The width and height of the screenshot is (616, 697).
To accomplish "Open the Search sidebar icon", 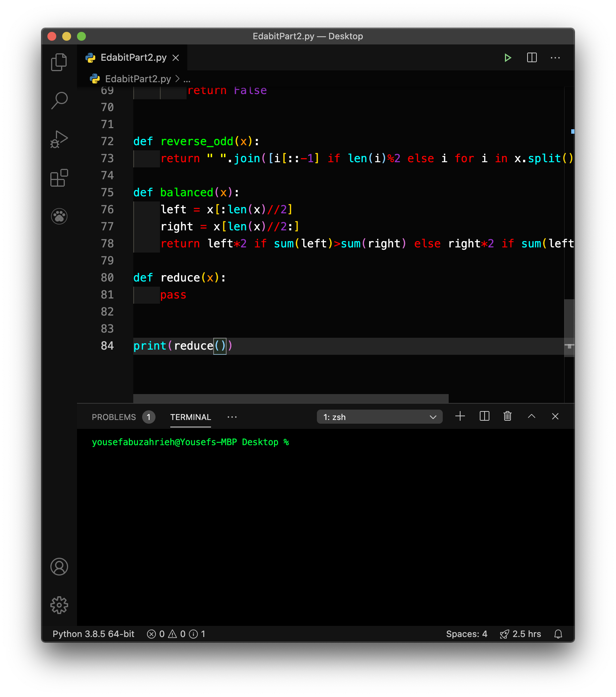I will coord(59,99).
